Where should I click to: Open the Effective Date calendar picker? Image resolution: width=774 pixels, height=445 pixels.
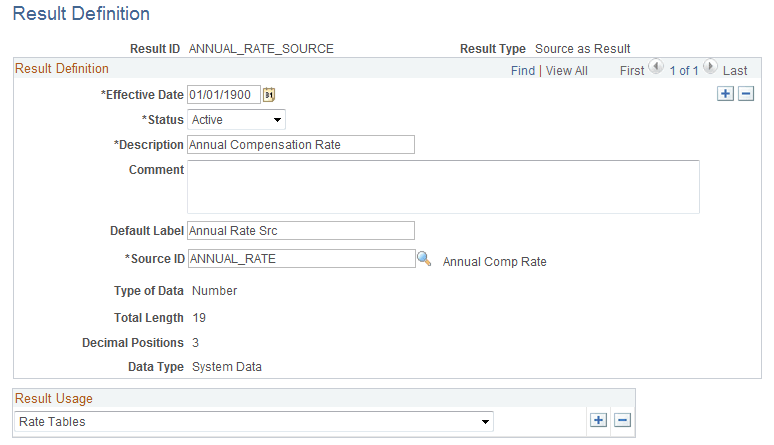click(x=268, y=95)
